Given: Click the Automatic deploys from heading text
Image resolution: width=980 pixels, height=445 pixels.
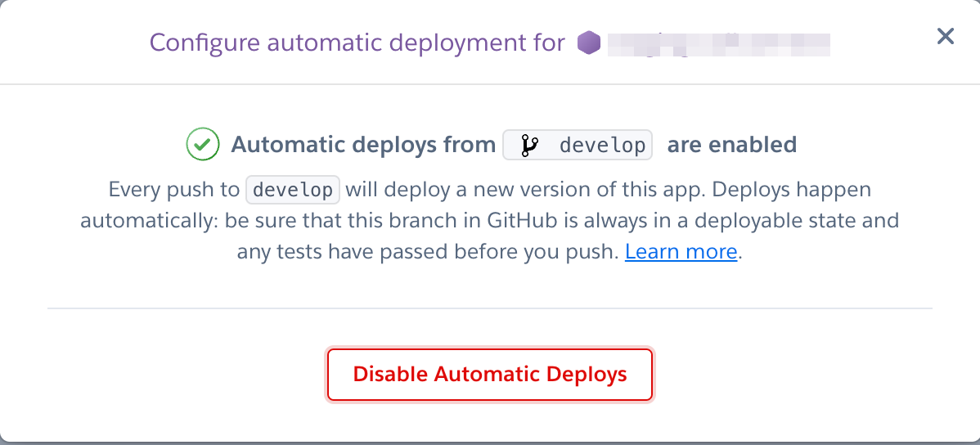Looking at the screenshot, I should tap(363, 145).
